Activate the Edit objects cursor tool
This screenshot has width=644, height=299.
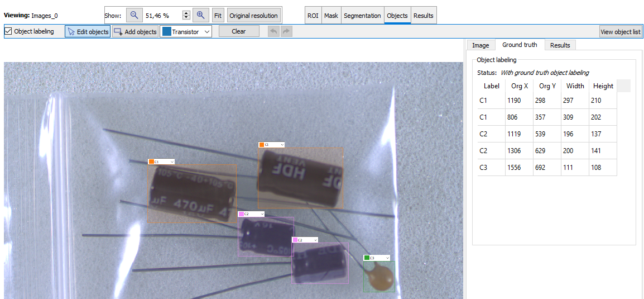[88, 32]
